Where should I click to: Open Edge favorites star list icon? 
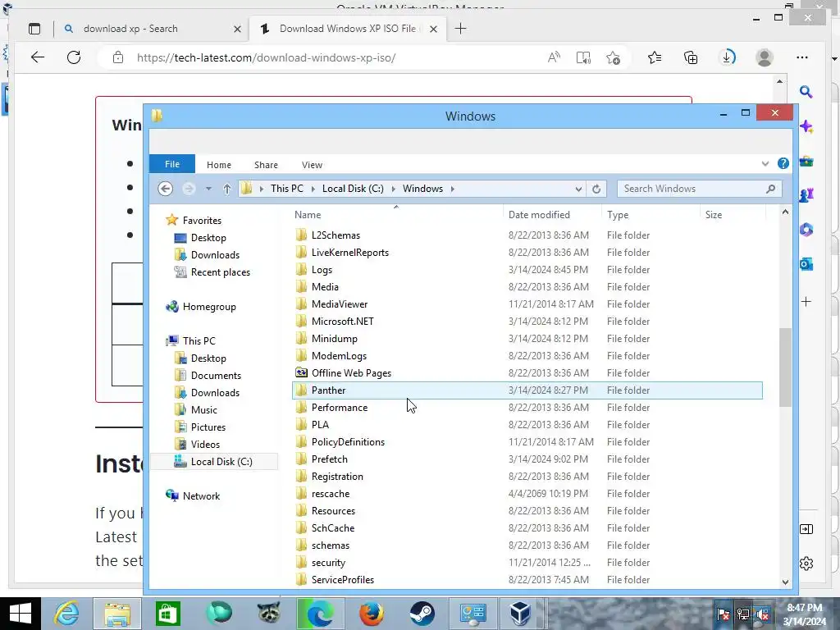(x=654, y=57)
